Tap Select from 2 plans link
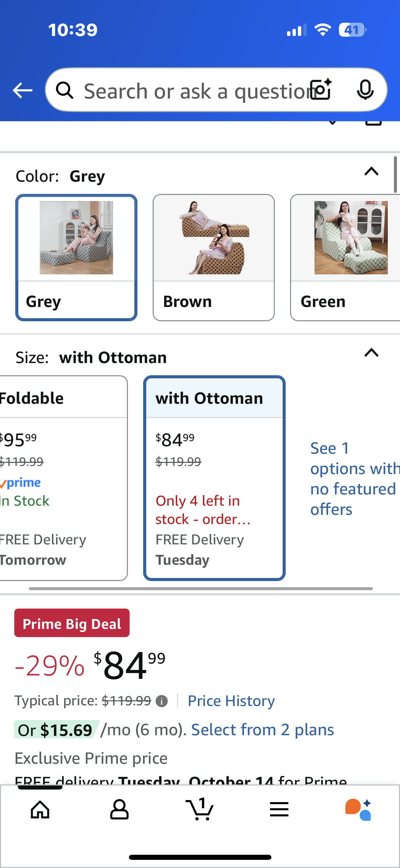This screenshot has width=400, height=868. tap(263, 730)
